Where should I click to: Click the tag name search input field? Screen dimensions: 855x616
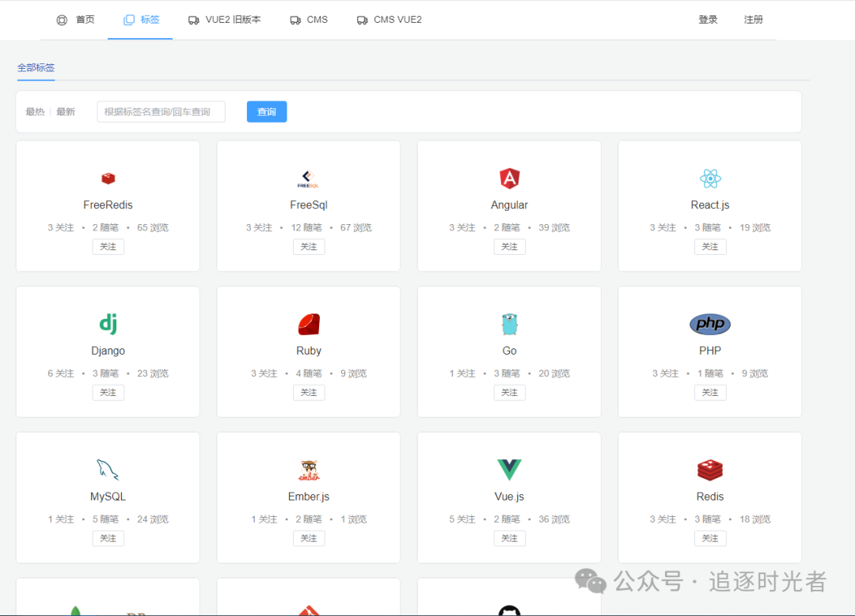[160, 112]
